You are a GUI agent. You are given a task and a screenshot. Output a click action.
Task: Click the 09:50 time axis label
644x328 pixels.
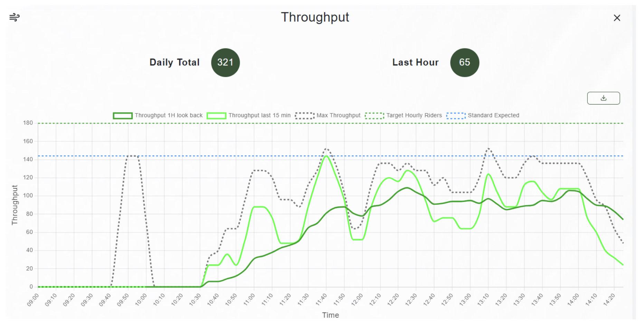123,300
